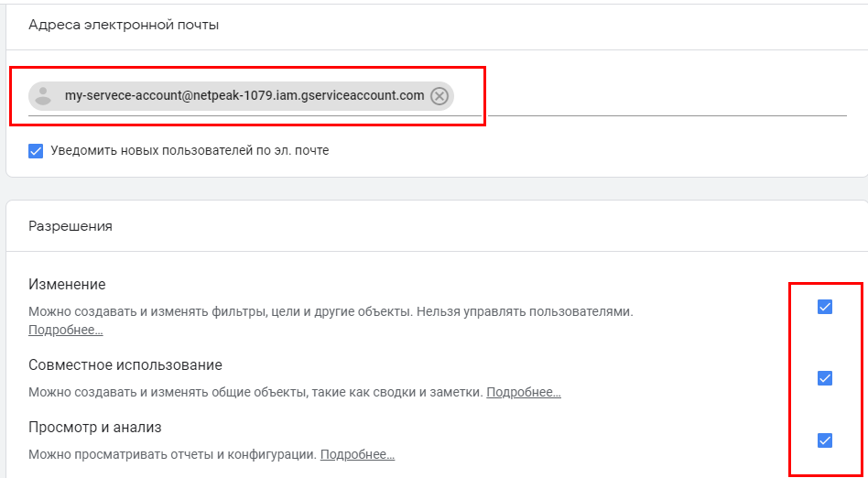Click description about viewing reports and configurations
The height and width of the screenshot is (478, 868).
[x=172, y=455]
